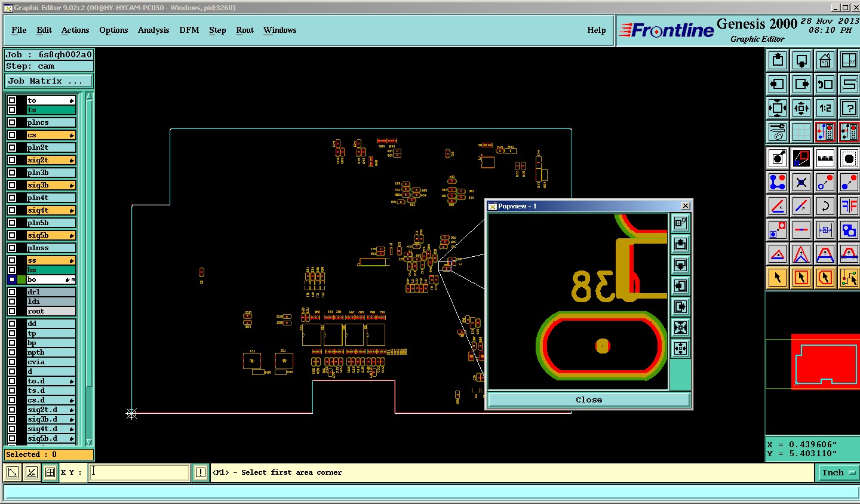Screen dimensions: 860x504
Task: Click the Job Matrix button
Action: (50, 81)
